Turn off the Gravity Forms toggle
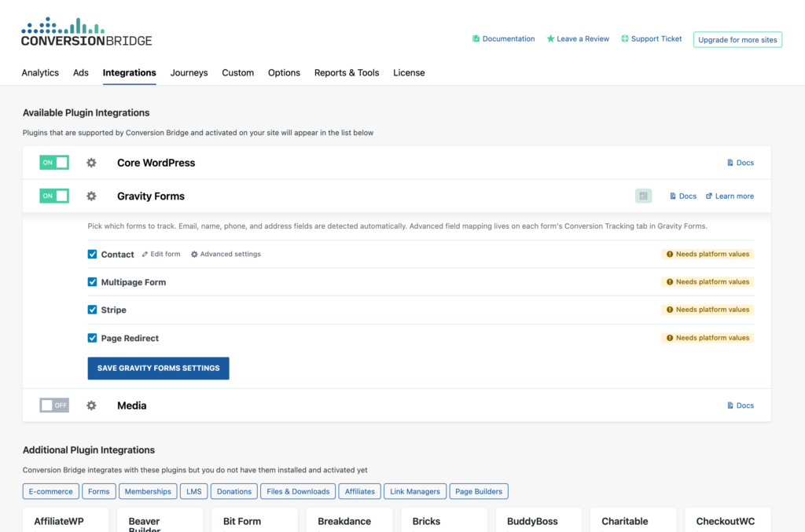Image resolution: width=805 pixels, height=532 pixels. (54, 196)
